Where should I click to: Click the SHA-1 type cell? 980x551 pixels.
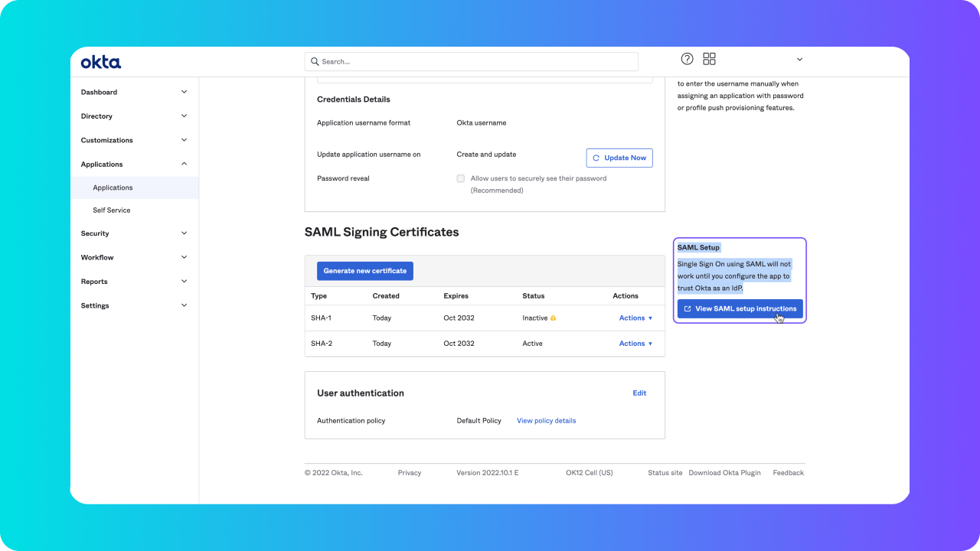321,318
